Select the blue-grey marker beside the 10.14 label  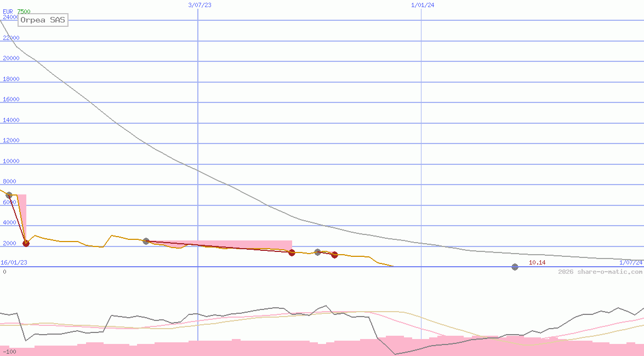point(515,267)
